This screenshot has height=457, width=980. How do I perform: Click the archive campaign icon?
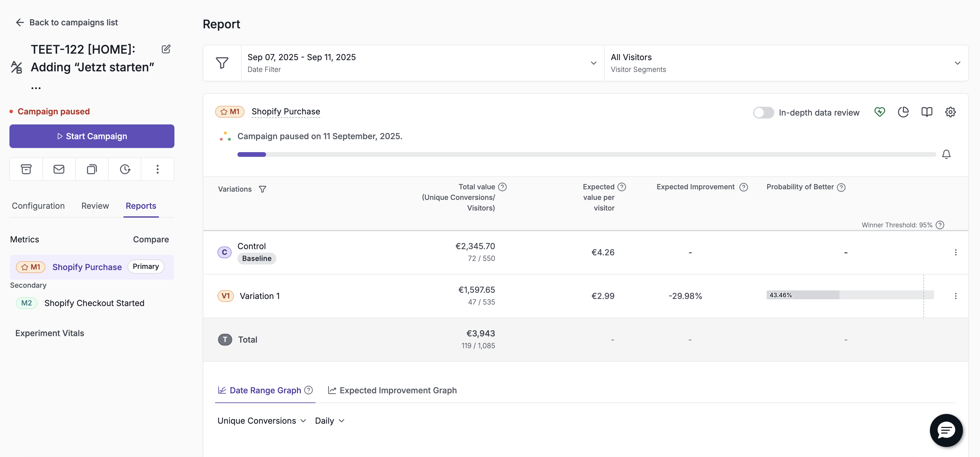tap(26, 169)
